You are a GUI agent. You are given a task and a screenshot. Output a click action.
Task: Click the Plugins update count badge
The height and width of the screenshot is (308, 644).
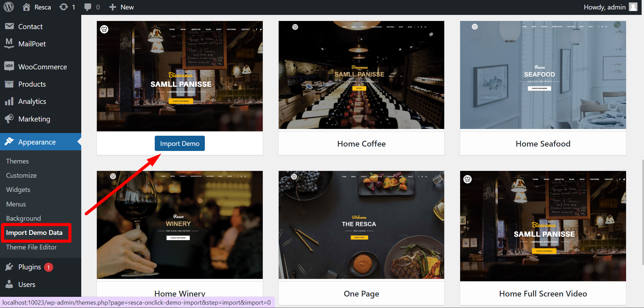(x=48, y=267)
